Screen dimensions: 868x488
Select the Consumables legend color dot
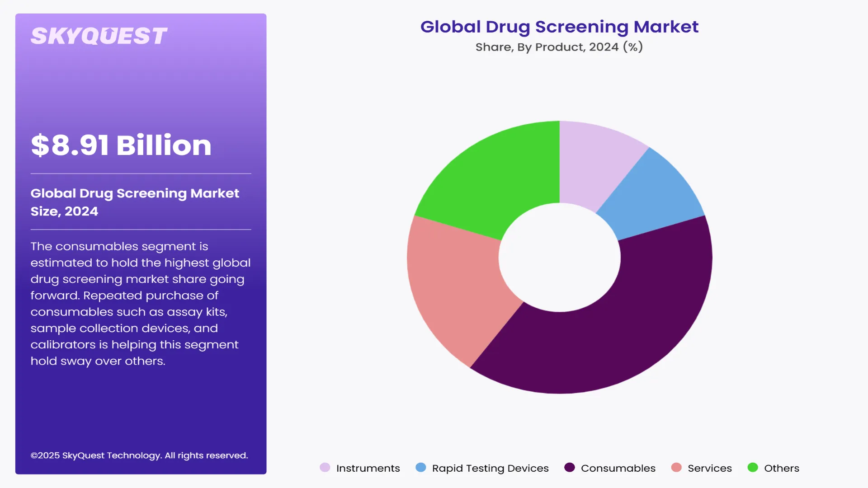tap(569, 468)
